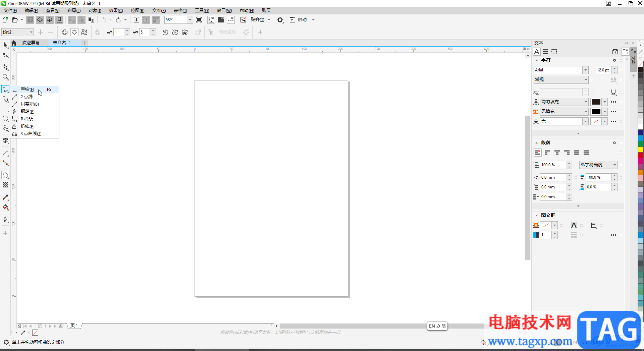The image size is (644, 351).
Task: Select the Artistic Media tool
Action: (5, 99)
